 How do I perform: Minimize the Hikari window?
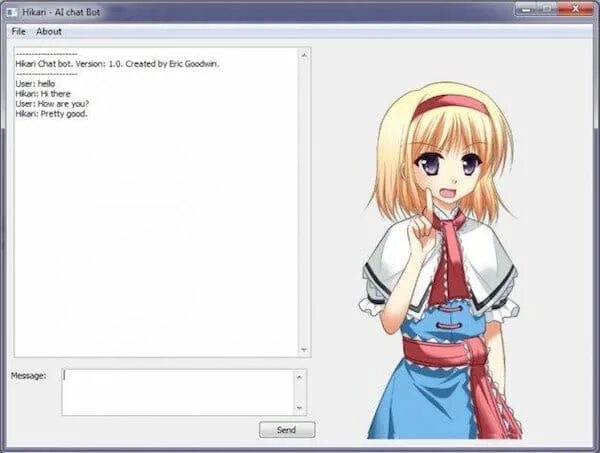[x=527, y=9]
